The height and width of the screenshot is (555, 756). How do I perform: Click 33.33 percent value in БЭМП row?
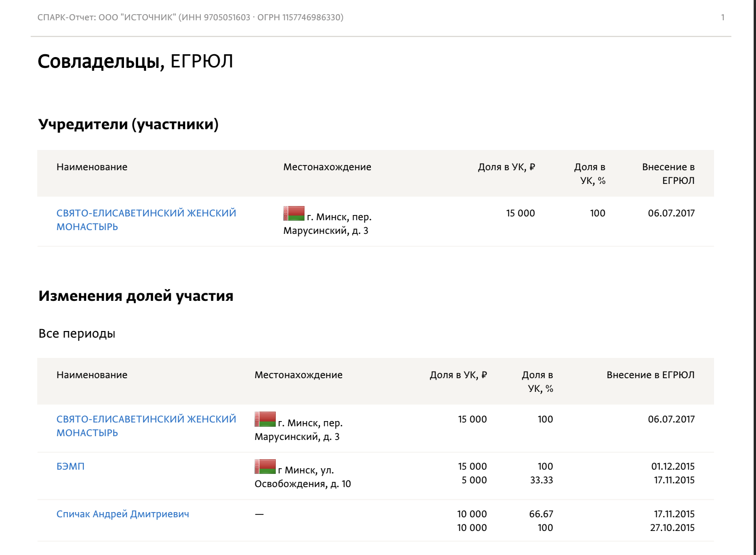[542, 480]
